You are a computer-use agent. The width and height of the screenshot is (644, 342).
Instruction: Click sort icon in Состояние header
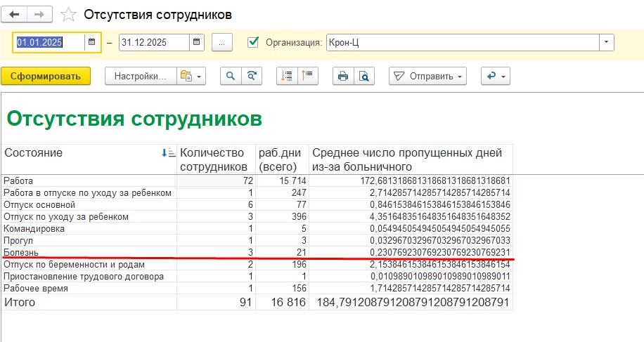169,153
